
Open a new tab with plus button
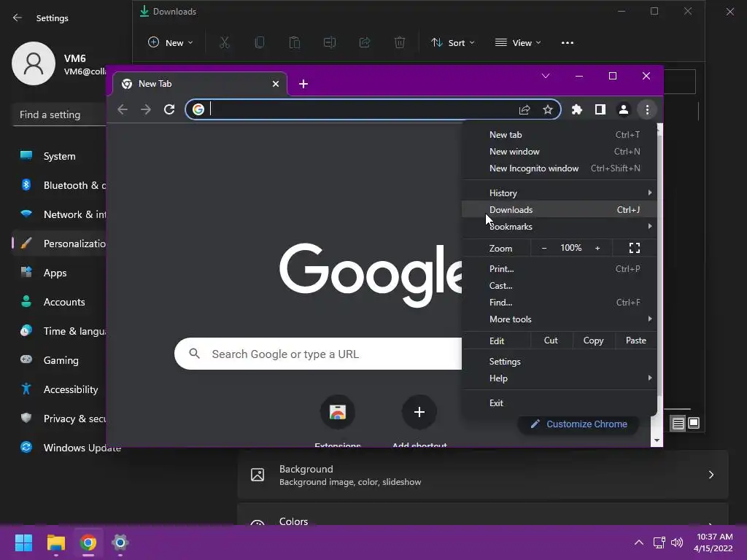[x=303, y=85]
